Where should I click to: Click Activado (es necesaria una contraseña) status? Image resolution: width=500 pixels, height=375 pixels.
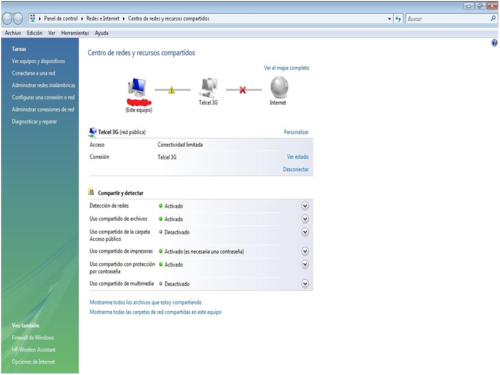coord(204,251)
